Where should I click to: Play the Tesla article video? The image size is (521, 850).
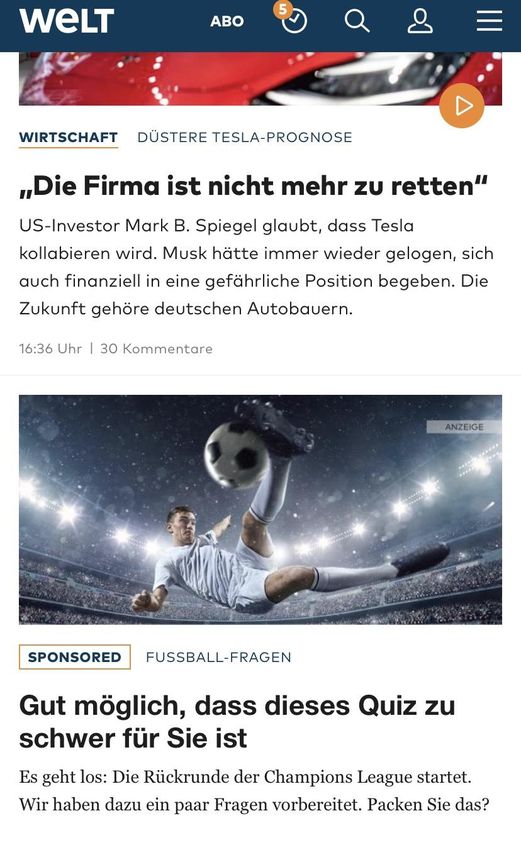pos(462,106)
